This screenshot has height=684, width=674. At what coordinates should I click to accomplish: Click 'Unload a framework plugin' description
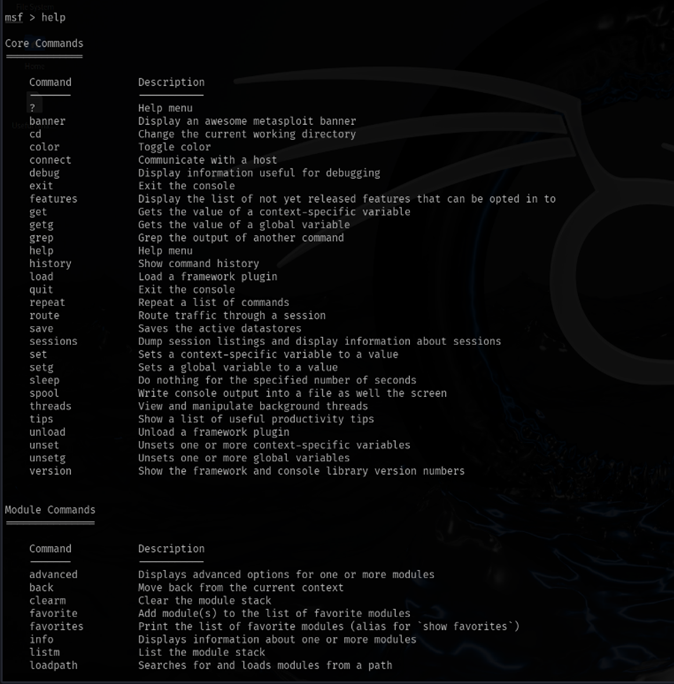tap(214, 432)
